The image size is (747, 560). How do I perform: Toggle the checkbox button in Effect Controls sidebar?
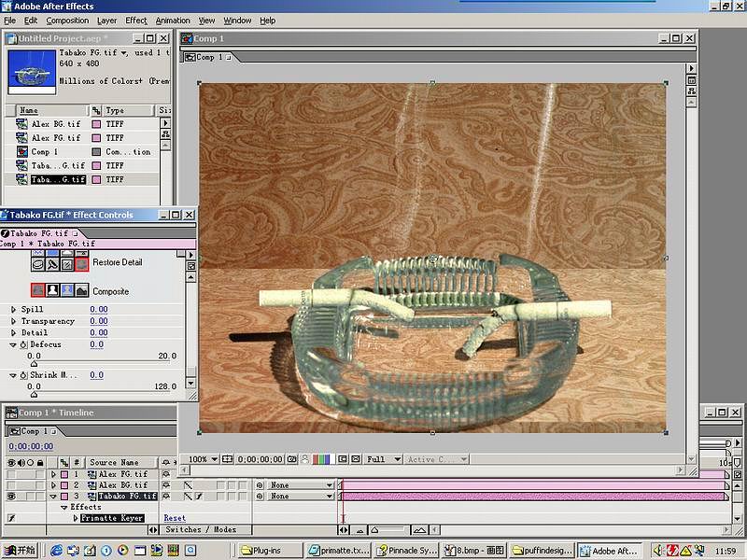click(x=191, y=266)
